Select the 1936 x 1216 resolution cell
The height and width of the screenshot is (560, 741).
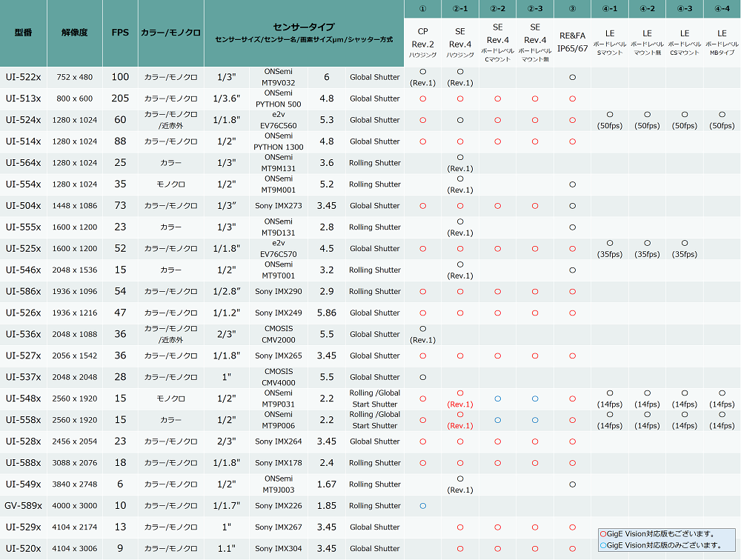[x=75, y=313]
